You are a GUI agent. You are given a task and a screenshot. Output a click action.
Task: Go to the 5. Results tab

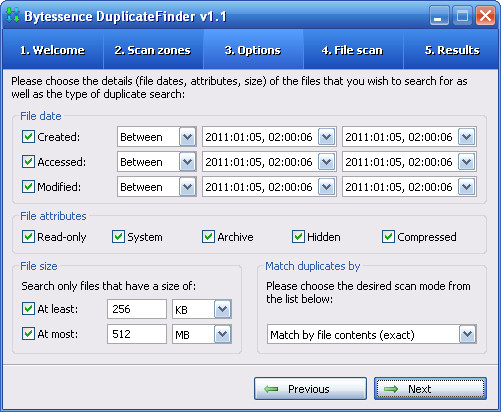451,49
